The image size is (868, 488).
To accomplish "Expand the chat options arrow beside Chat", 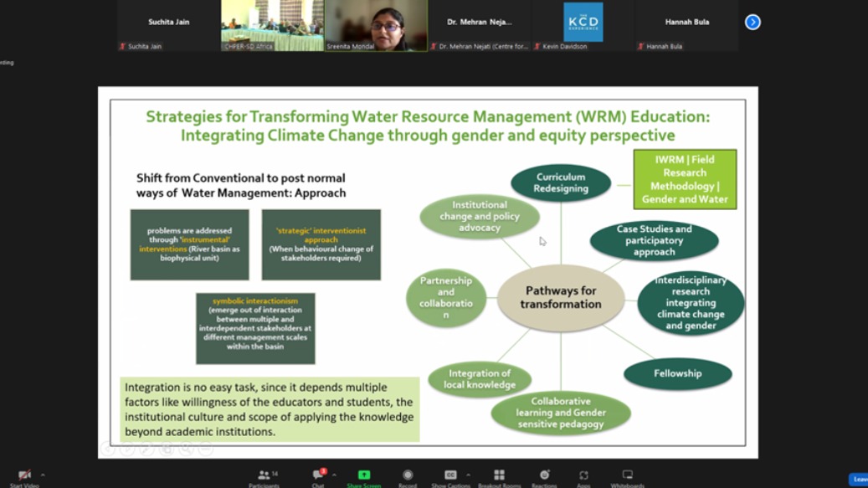I will pos(334,475).
